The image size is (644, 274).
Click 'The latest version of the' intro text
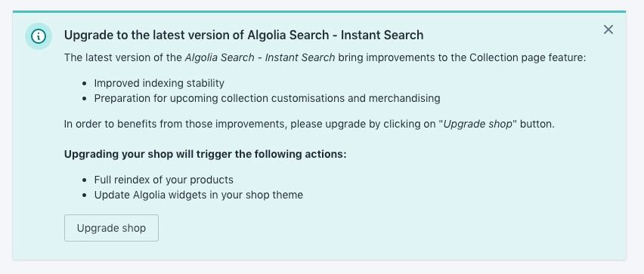click(122, 58)
